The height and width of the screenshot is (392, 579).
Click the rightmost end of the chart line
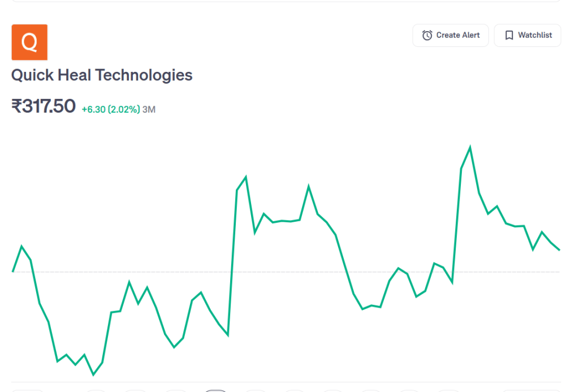559,249
